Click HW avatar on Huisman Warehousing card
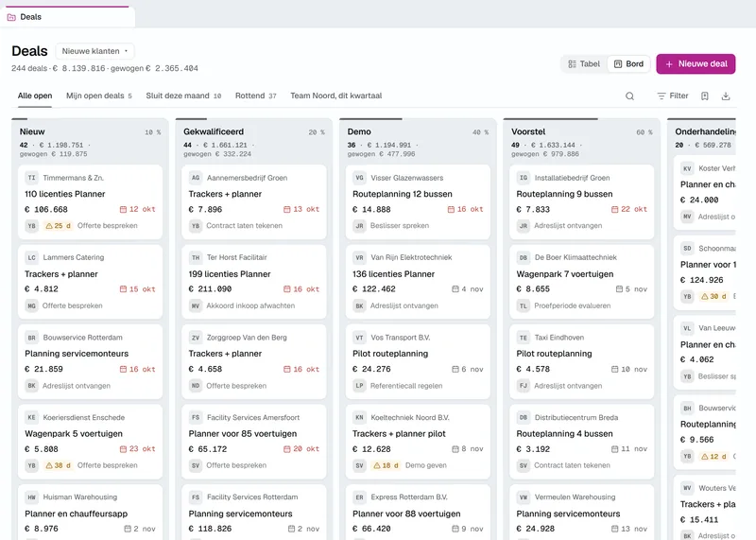This screenshot has height=540, width=756. [x=31, y=497]
